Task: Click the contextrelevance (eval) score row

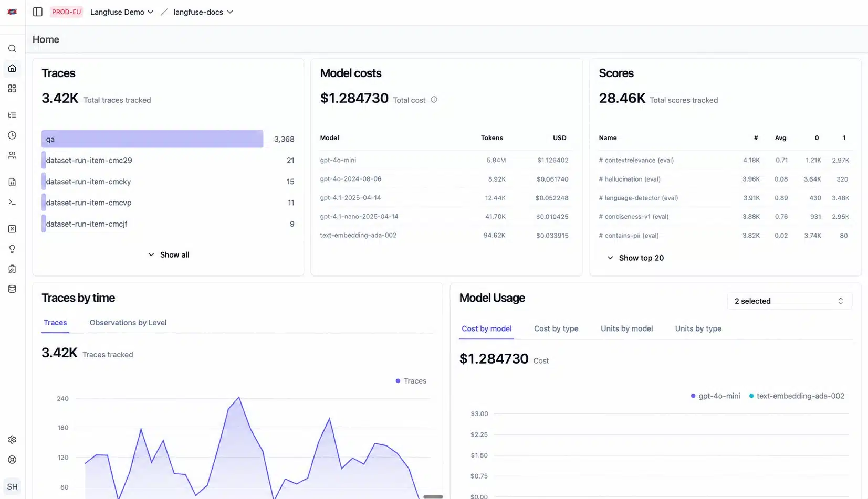Action: (725, 160)
